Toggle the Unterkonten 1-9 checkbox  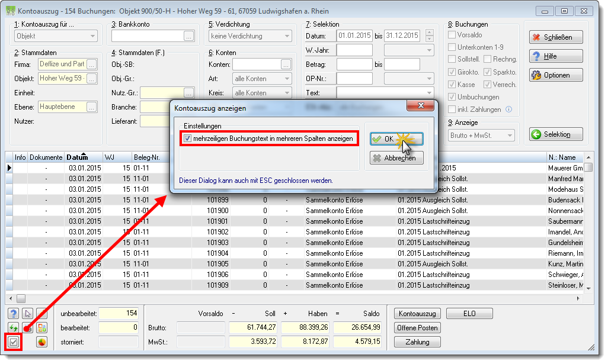pos(452,47)
